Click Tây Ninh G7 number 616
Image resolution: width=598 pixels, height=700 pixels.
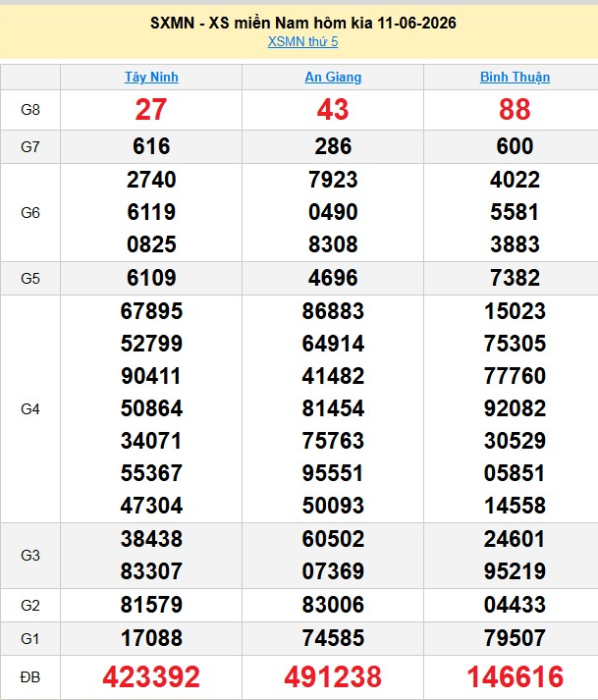pyautogui.click(x=151, y=146)
